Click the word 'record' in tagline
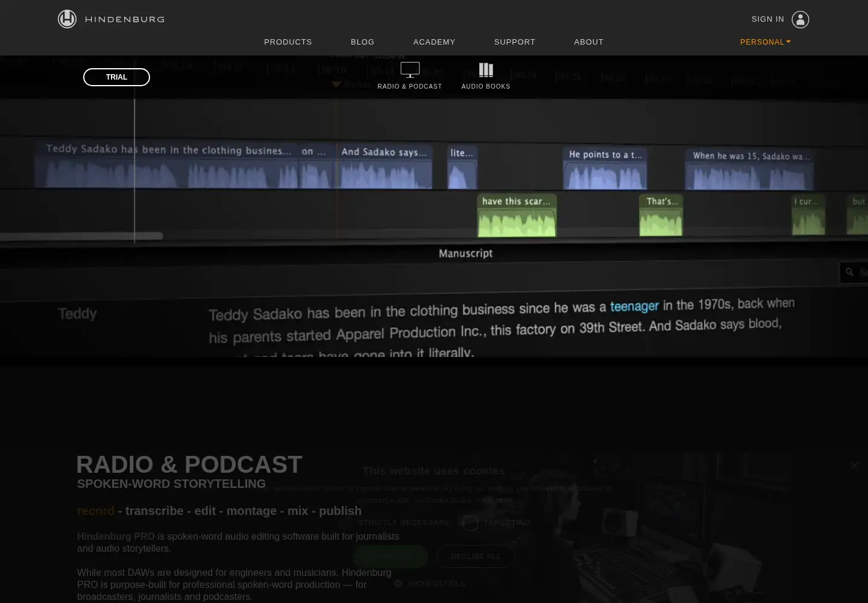 (x=95, y=511)
